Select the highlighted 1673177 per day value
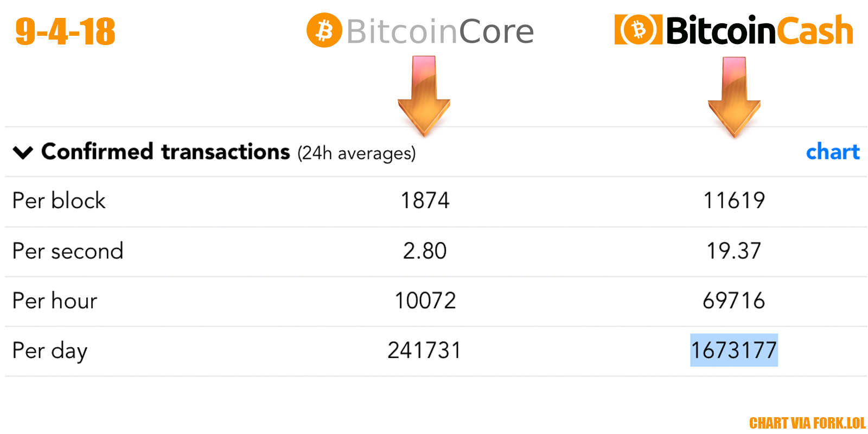 pos(733,350)
